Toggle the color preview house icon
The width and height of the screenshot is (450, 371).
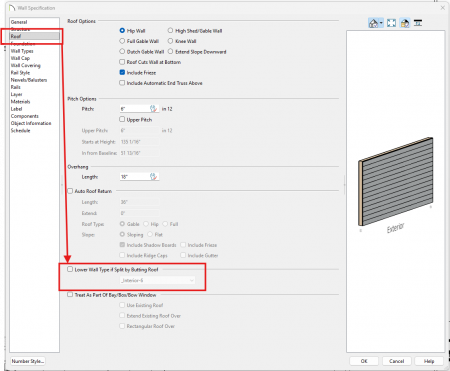point(405,23)
